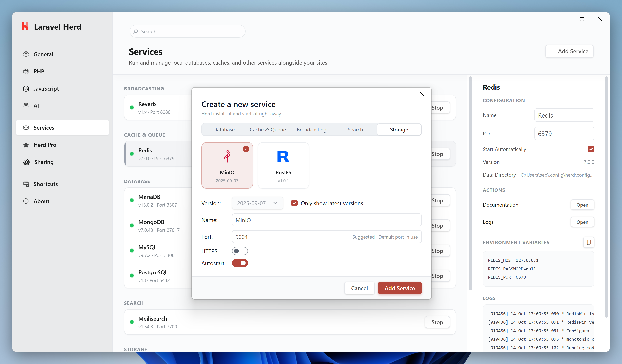Click Add Service in page header
This screenshot has width=622, height=364.
569,51
